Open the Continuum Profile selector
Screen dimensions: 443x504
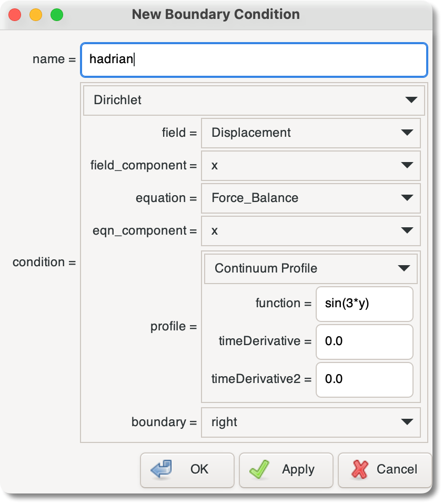coord(310,268)
